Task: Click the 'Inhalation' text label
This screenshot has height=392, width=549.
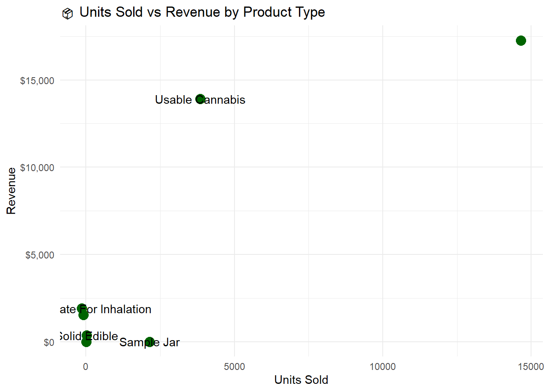Action: (126, 310)
